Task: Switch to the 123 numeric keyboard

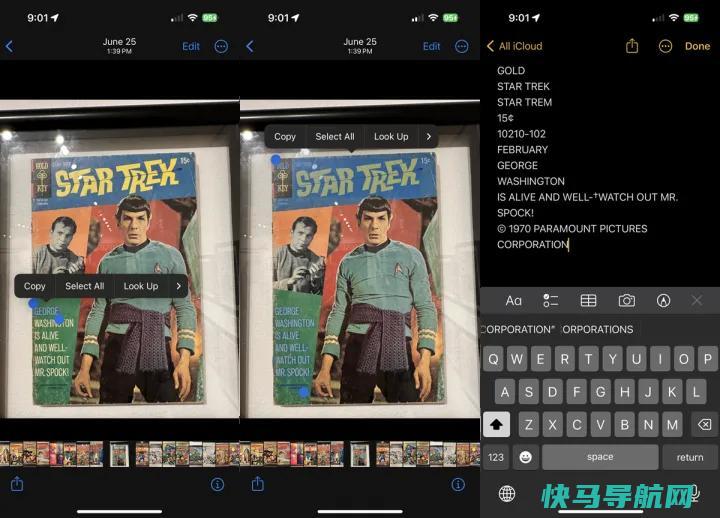Action: pyautogui.click(x=496, y=457)
